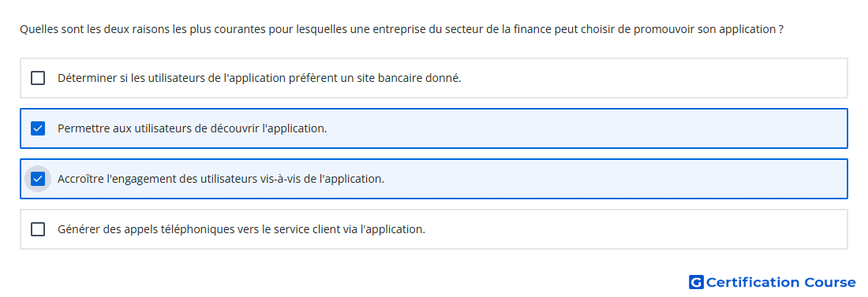Click blank area of the highlighted 'Accroître' card
The image size is (868, 297).
tap(615, 179)
